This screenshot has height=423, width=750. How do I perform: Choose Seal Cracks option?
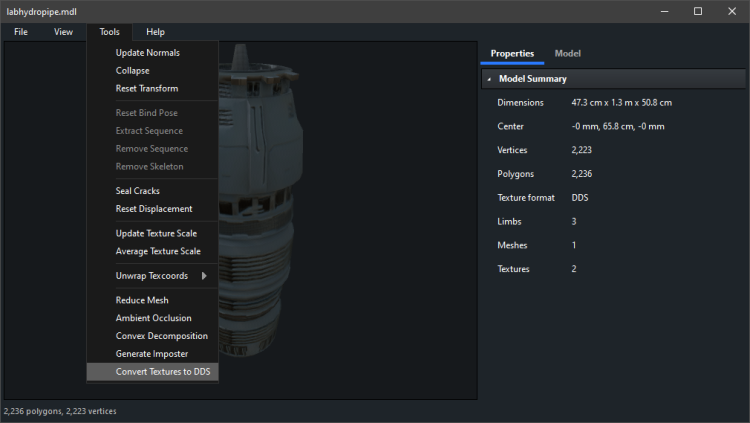(137, 191)
